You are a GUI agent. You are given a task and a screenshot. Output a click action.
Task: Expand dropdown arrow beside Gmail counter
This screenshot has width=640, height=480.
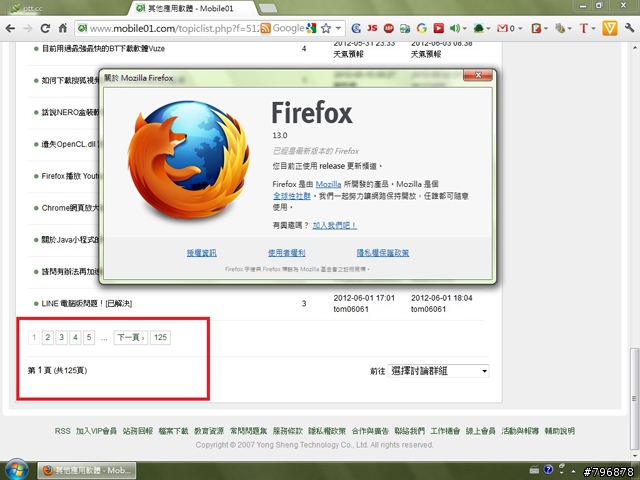click(x=520, y=29)
